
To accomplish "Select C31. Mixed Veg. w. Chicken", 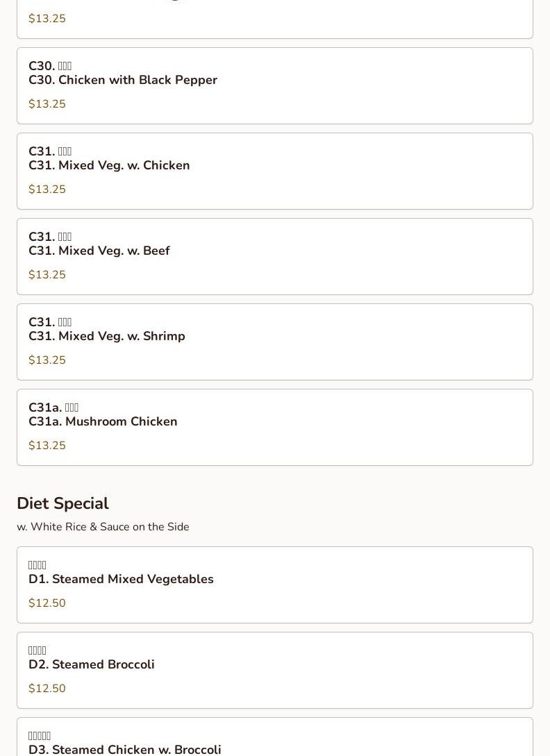I will tap(274, 171).
